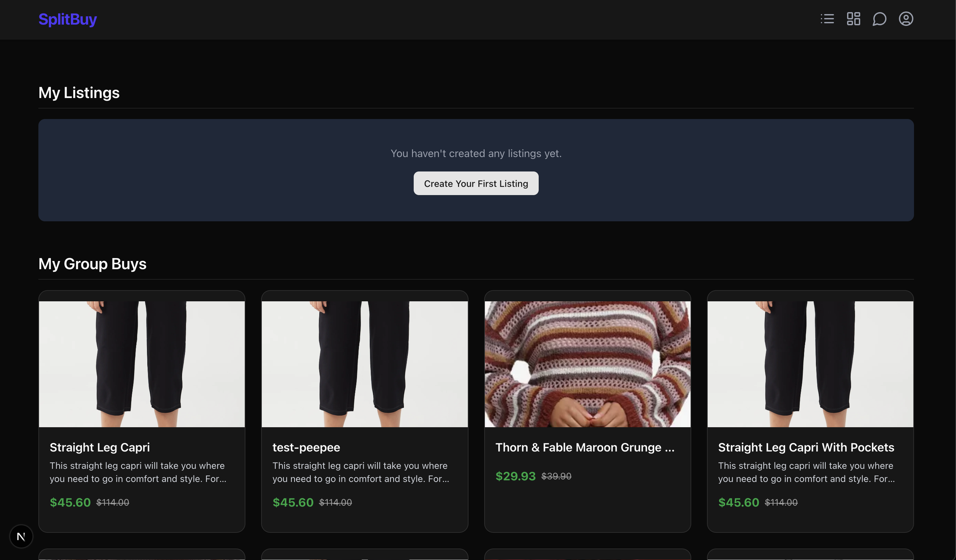Screen dimensions: 956x560
Task: Click $45.60 price on Straight Leg Capri card
Action: tap(70, 502)
